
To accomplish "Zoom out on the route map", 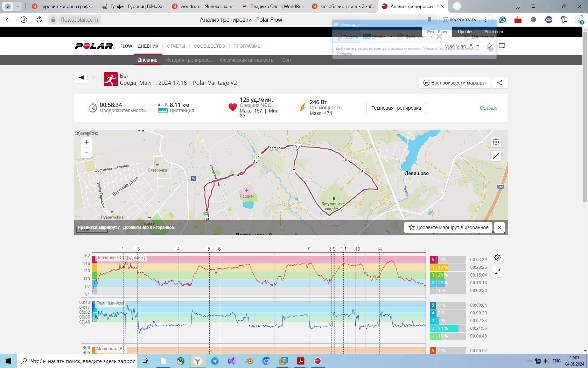I will pos(86,153).
